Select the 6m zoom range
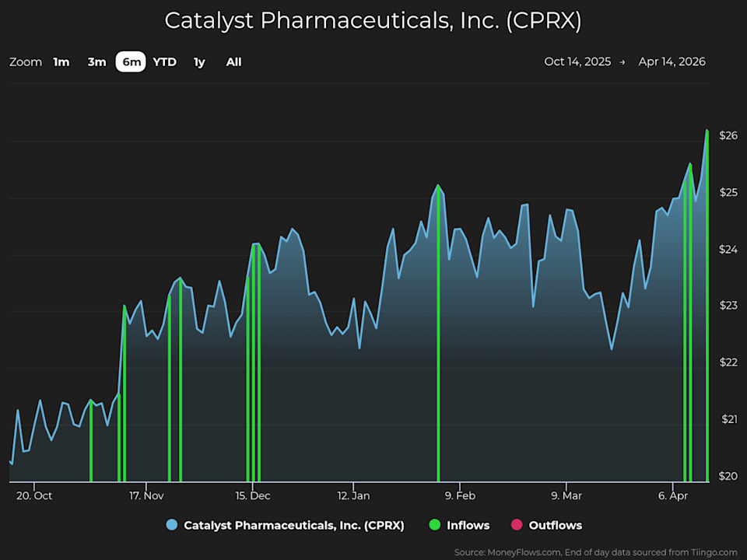 coord(131,61)
